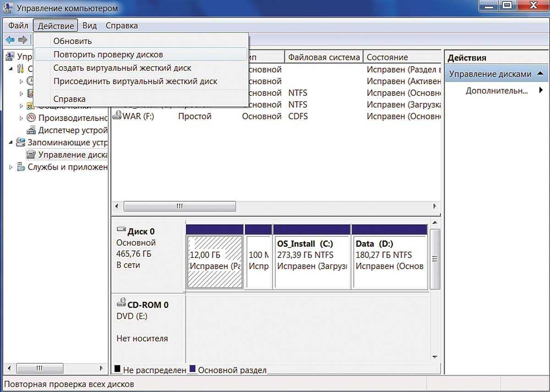Select the WAR (F:) disc volume icon
550x392 pixels.
116,116
